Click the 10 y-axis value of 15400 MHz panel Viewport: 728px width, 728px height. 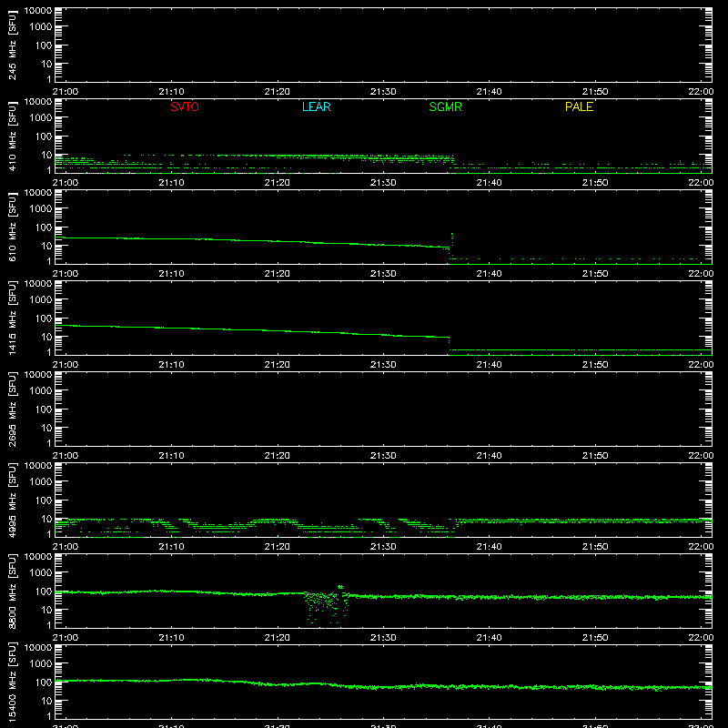tap(46, 701)
